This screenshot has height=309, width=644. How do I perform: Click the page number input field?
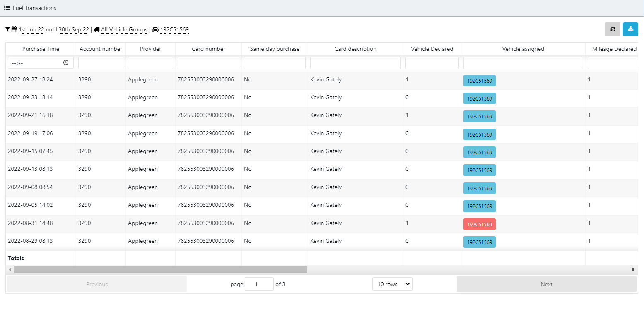pyautogui.click(x=259, y=284)
